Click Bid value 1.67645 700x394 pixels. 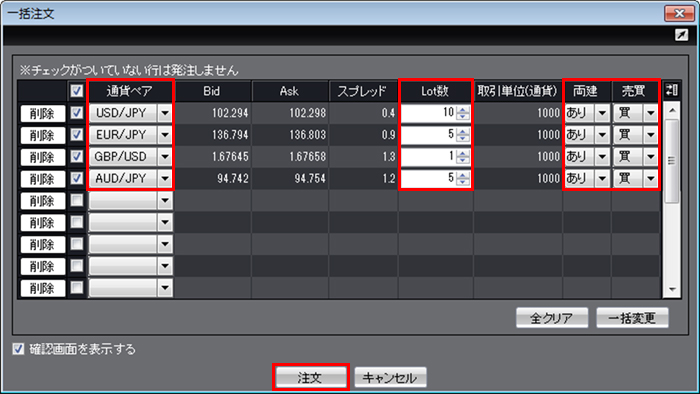230,157
